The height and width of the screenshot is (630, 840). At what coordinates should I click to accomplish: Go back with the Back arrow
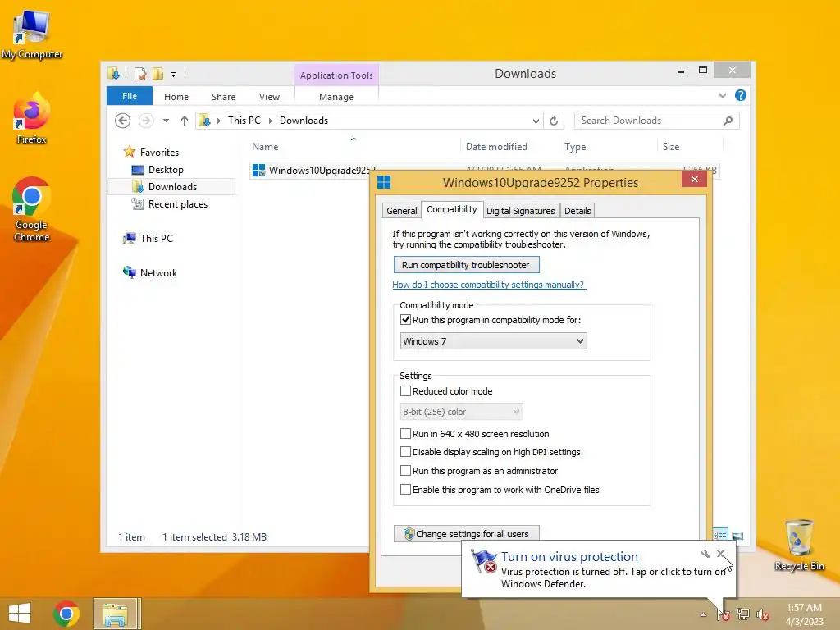click(123, 121)
